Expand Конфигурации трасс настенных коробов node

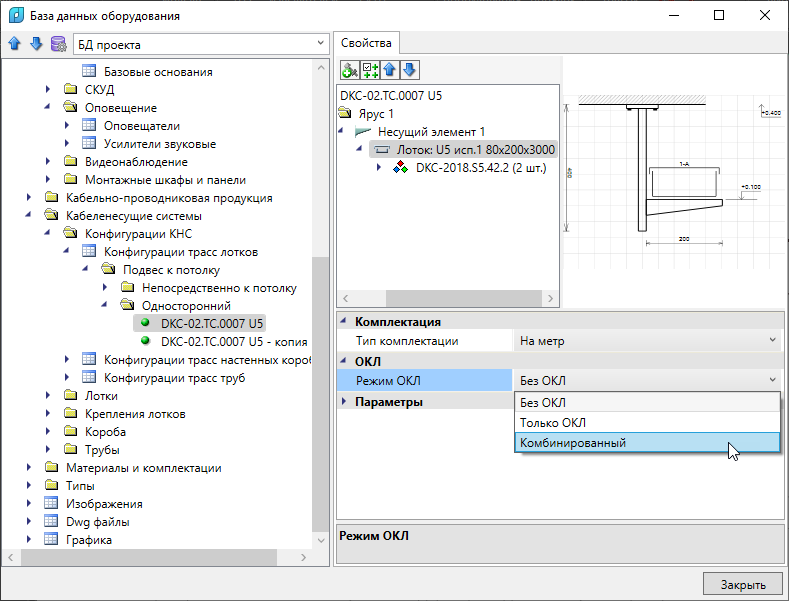click(x=67, y=359)
